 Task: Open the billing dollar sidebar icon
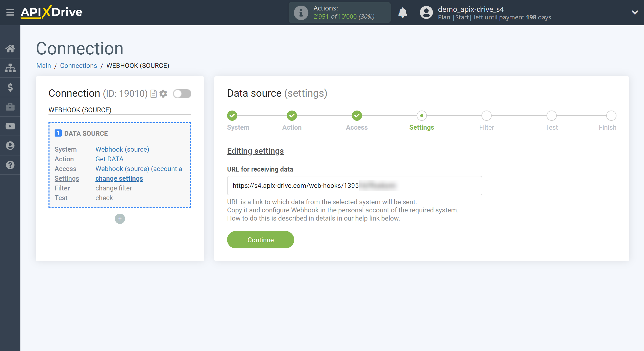tap(10, 87)
